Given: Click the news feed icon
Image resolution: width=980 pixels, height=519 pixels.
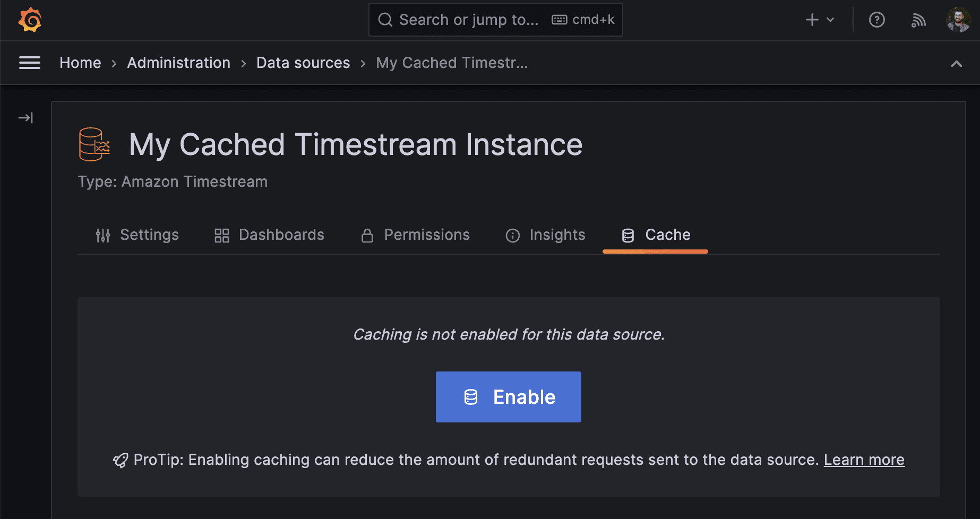Looking at the screenshot, I should pyautogui.click(x=918, y=20).
